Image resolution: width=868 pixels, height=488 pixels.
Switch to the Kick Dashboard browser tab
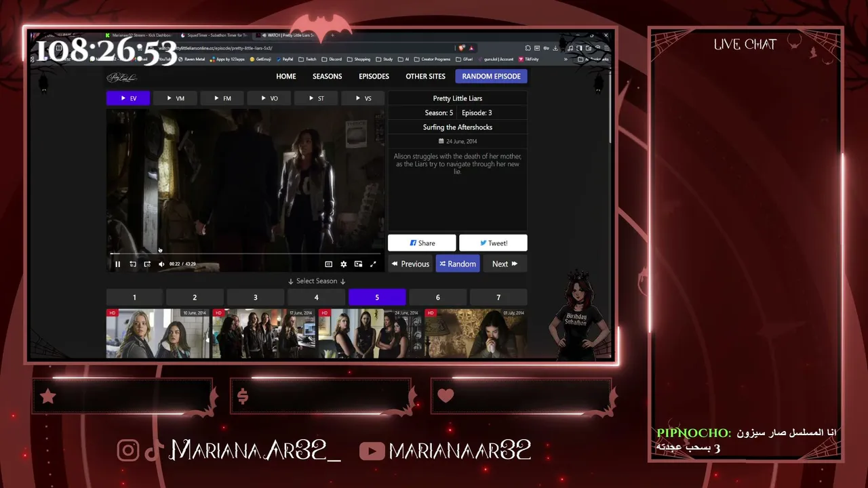pyautogui.click(x=138, y=35)
